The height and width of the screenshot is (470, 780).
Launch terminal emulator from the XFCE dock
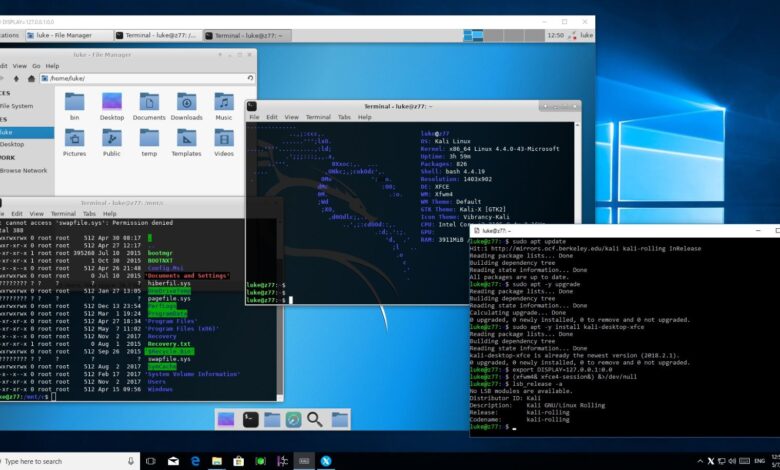pyautogui.click(x=250, y=419)
